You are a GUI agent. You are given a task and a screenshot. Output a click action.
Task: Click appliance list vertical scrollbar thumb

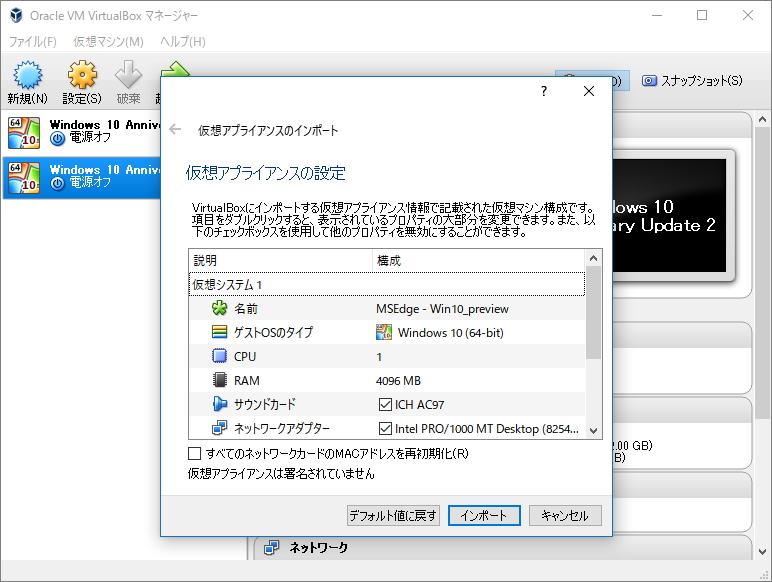click(593, 313)
